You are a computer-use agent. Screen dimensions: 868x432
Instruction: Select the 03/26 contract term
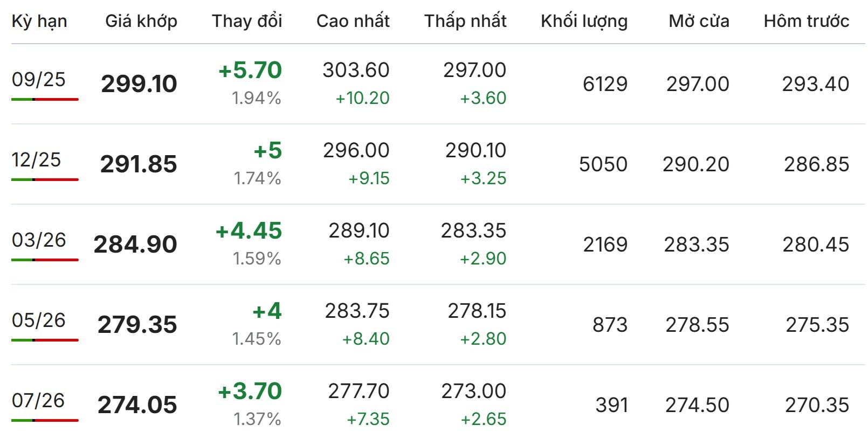(39, 240)
